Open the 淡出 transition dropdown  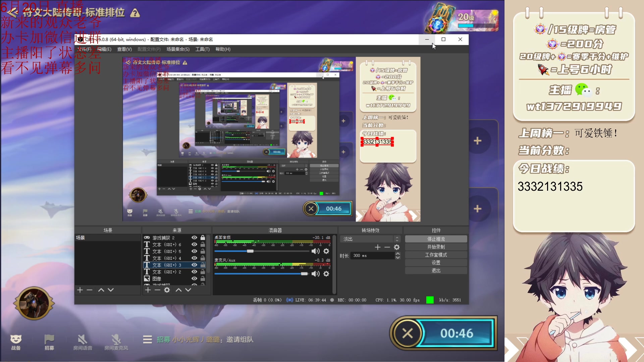[x=370, y=239]
